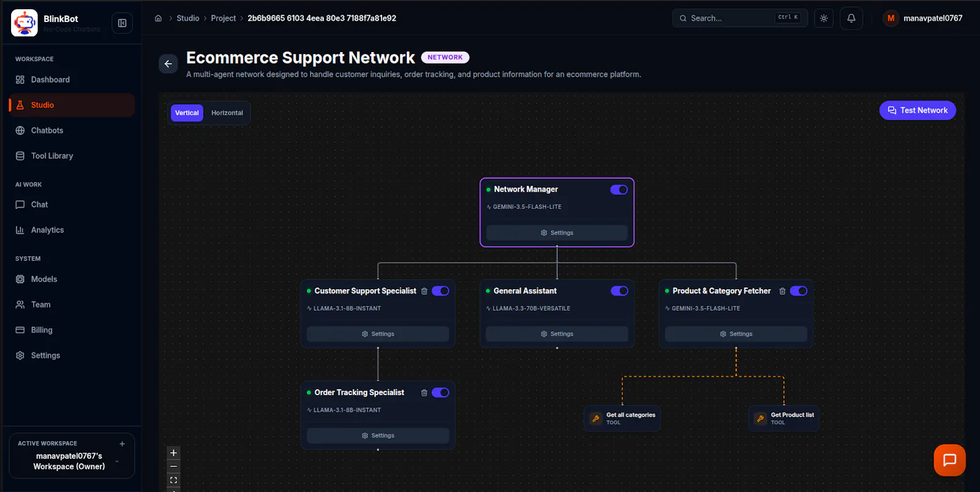This screenshot has height=492, width=980.
Task: Disable Order Tracking Specialist toggle
Action: click(440, 393)
